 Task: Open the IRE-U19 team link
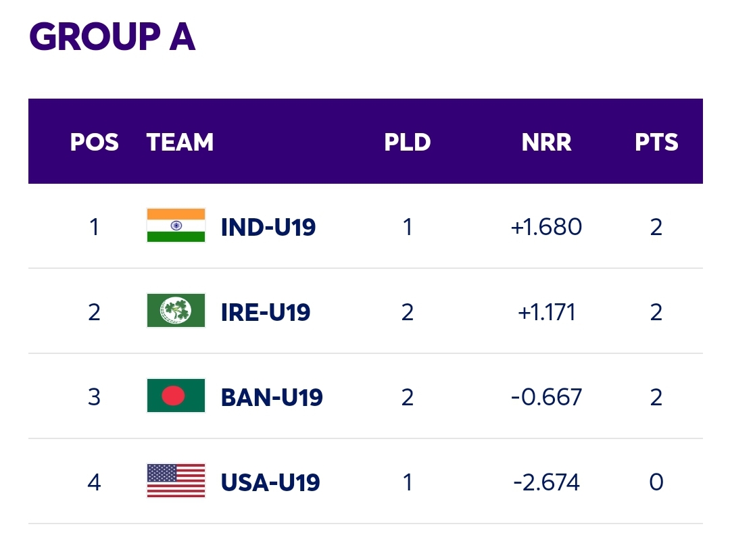tap(266, 313)
